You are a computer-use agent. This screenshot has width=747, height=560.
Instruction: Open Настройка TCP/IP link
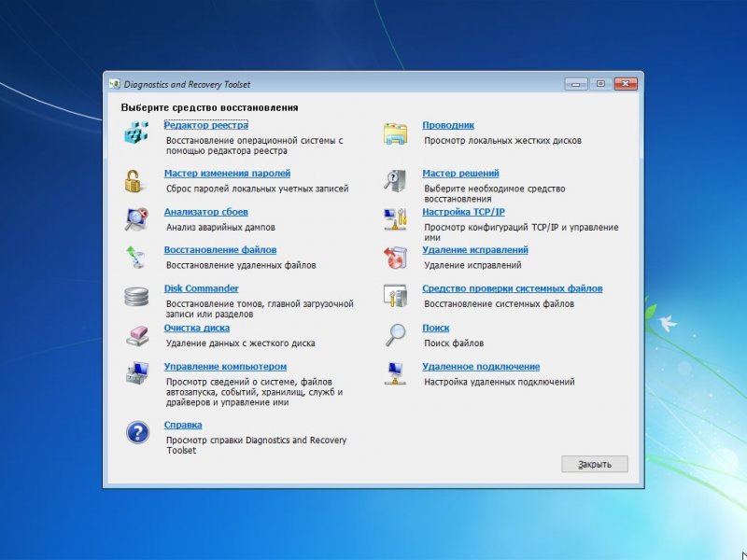click(x=463, y=212)
